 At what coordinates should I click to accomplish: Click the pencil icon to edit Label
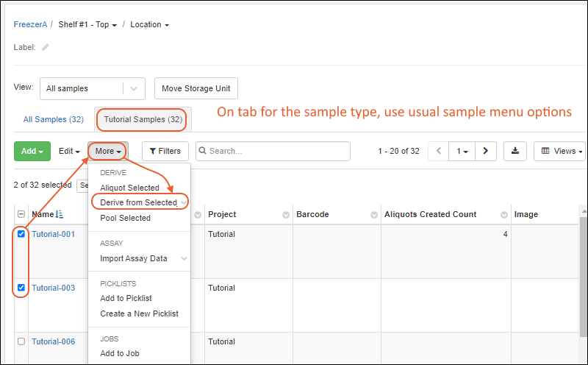pos(46,47)
